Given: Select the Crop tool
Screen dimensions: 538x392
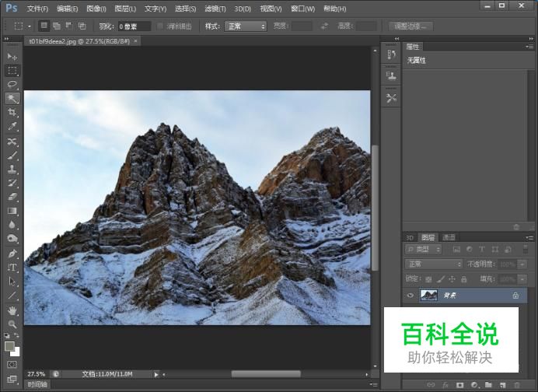Looking at the screenshot, I should pyautogui.click(x=12, y=112).
